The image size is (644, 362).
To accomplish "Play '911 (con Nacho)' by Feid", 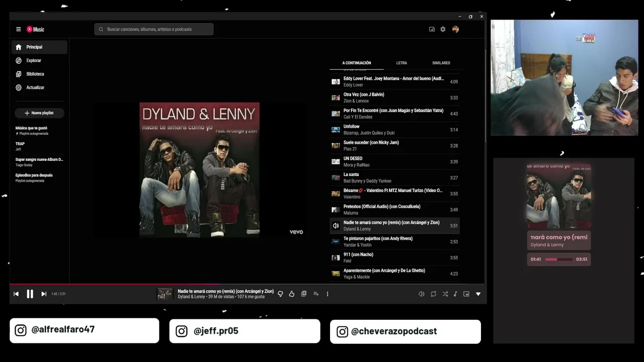I will (394, 257).
